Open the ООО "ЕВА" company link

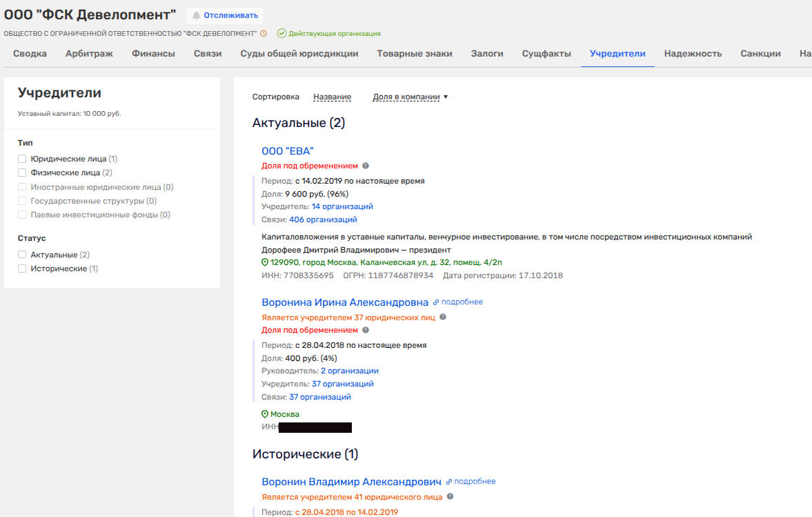(x=288, y=151)
